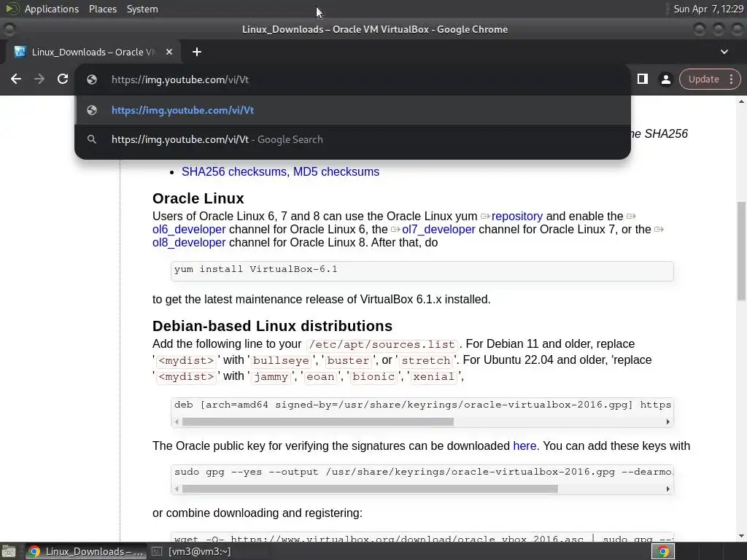Click the 'jammy' code label

tap(271, 377)
